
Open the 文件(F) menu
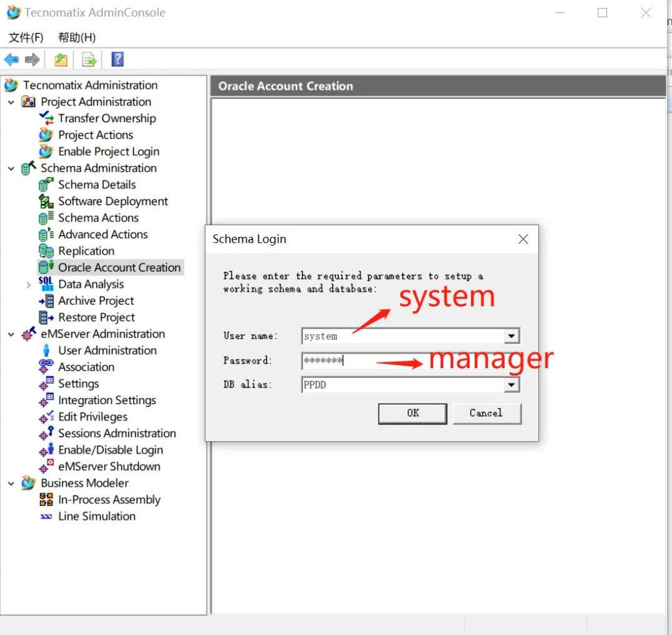click(26, 37)
